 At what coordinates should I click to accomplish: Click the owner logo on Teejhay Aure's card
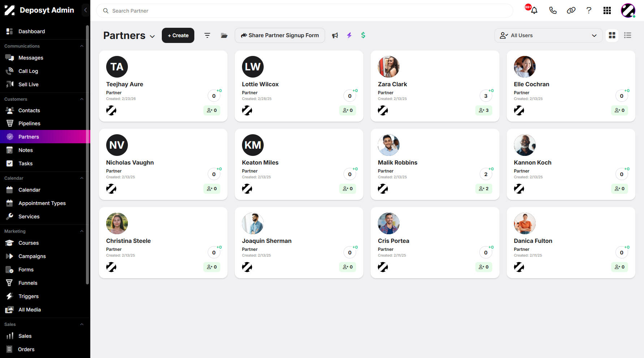111,110
